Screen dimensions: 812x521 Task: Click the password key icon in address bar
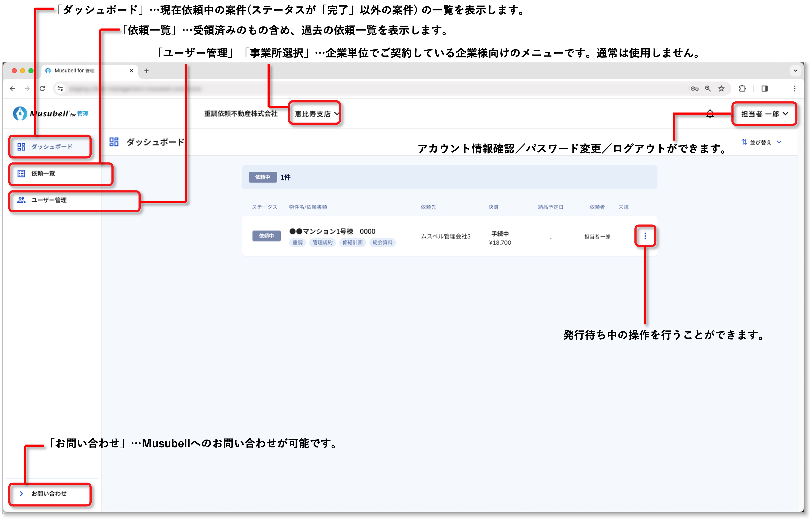point(695,89)
